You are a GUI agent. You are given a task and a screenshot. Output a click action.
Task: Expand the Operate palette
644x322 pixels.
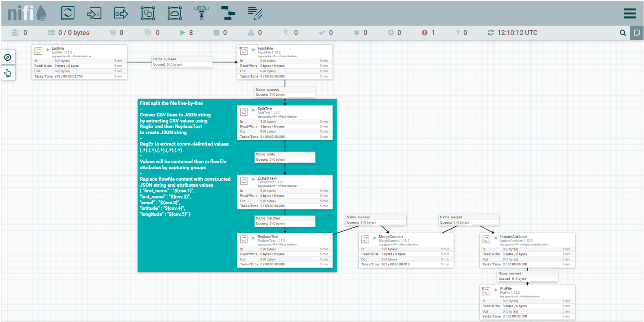pos(8,73)
